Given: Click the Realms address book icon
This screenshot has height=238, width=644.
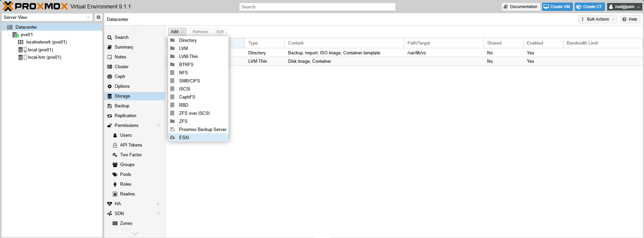Looking at the screenshot, I should click(x=115, y=194).
